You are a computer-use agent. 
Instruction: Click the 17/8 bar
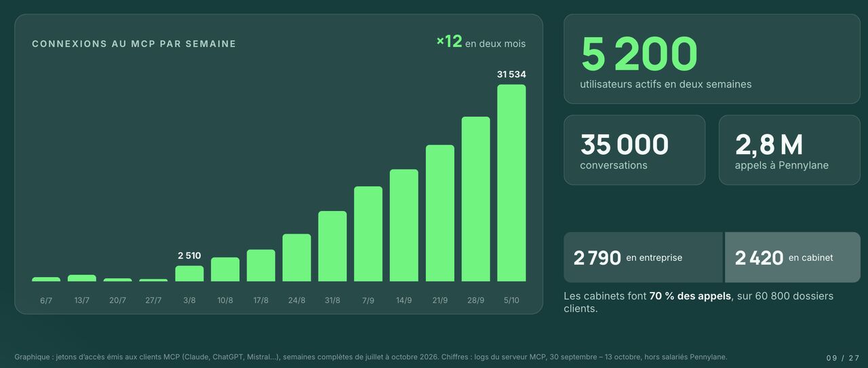(261, 265)
